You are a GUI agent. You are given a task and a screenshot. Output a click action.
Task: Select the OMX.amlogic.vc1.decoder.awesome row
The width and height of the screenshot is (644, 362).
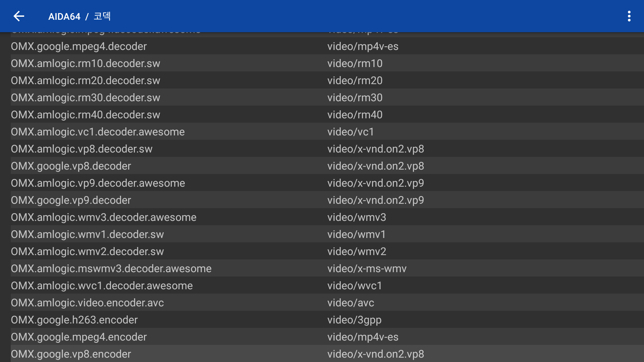pos(98,132)
